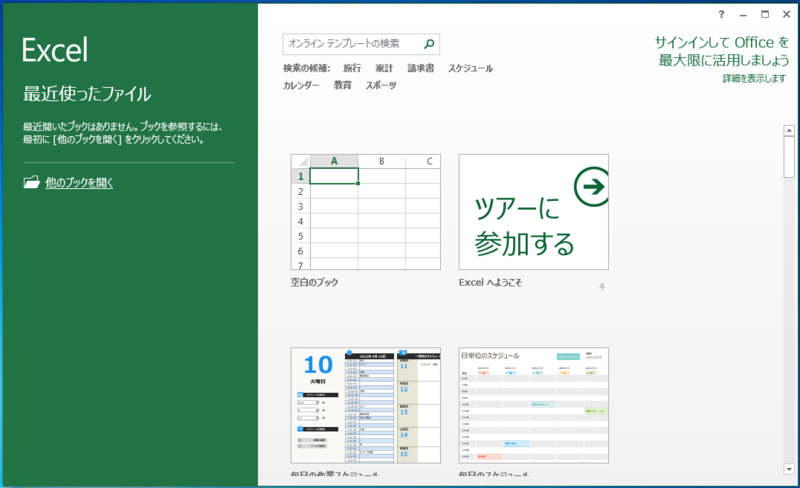Click the folder icon beside 他のブックを開く

tap(32, 182)
